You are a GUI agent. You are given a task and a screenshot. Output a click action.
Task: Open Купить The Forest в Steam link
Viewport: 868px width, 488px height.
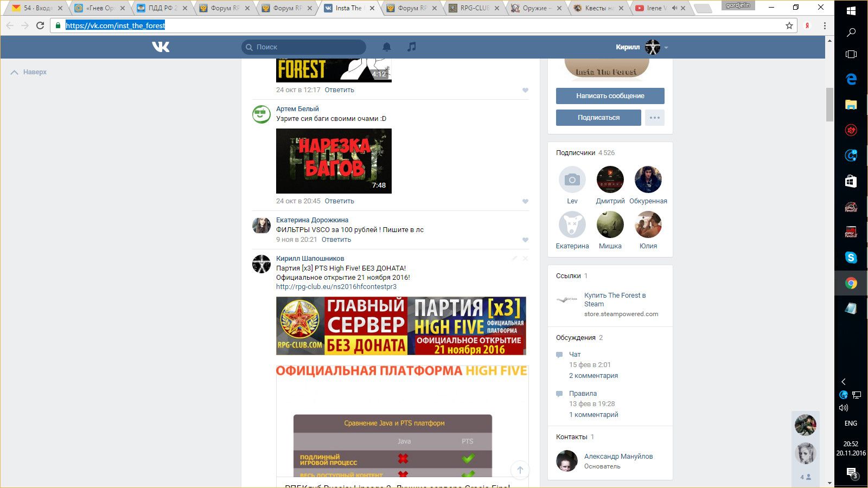[x=615, y=300]
